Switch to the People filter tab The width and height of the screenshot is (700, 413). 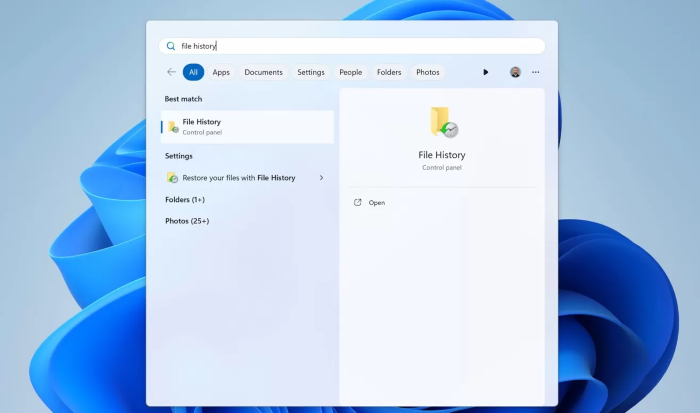pos(350,72)
